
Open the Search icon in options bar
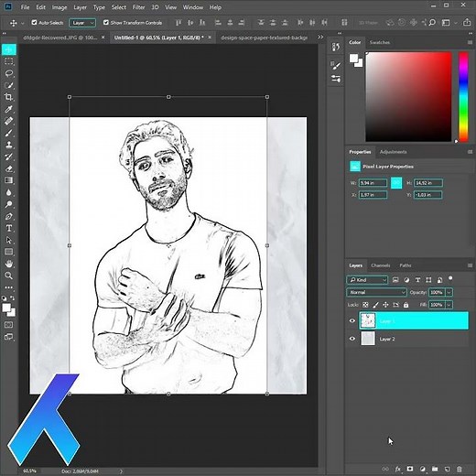click(432, 23)
